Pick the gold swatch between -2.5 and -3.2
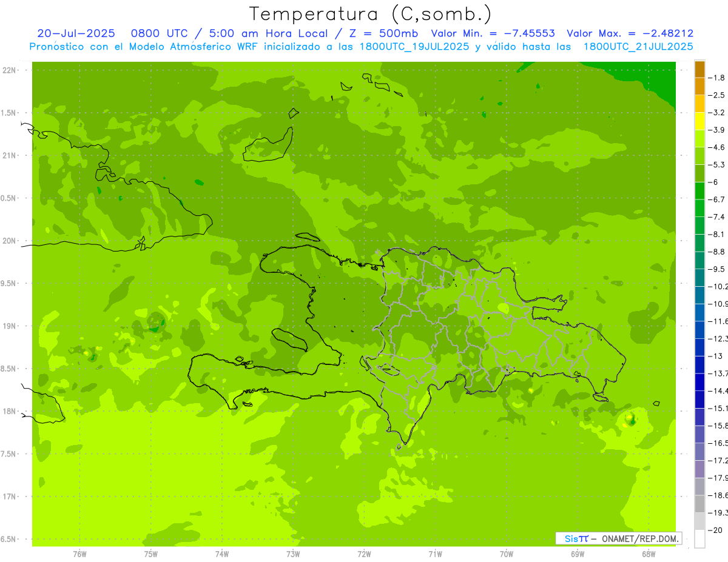 point(699,104)
